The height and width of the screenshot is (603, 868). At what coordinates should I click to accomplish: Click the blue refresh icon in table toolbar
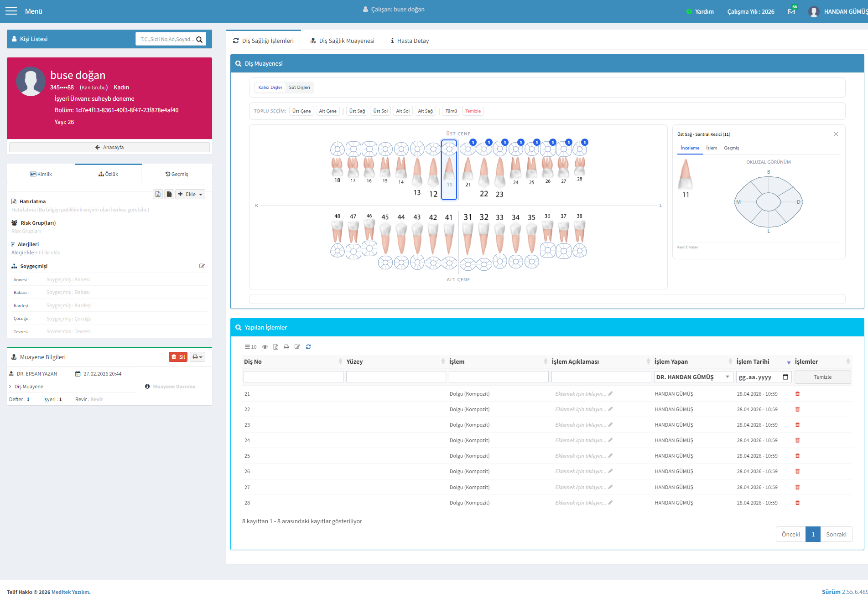click(x=308, y=347)
